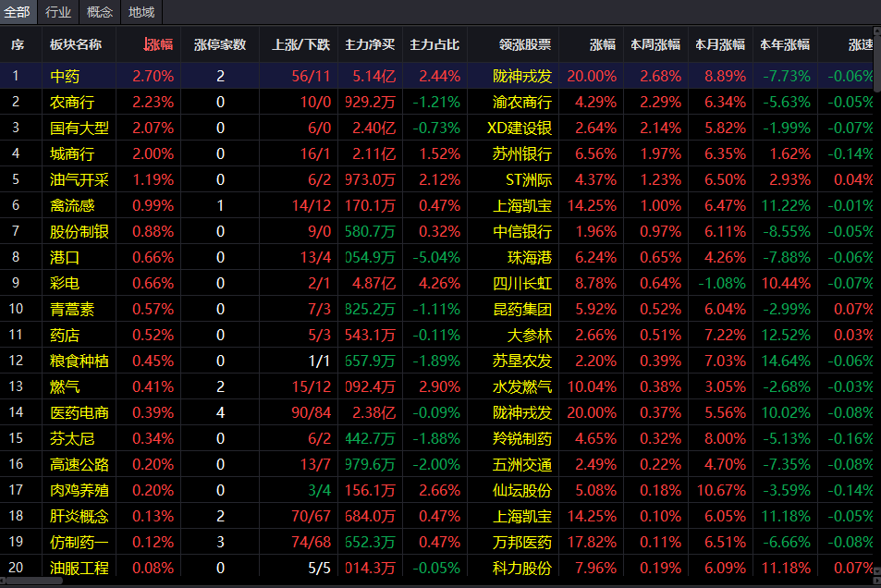Click leading stock ST洲际
The image size is (881, 588).
click(529, 180)
